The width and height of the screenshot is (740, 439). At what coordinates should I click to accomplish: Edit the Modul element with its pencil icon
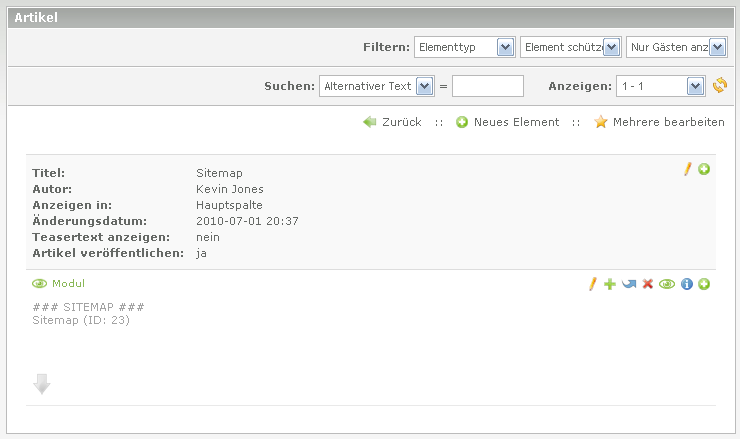pos(592,284)
